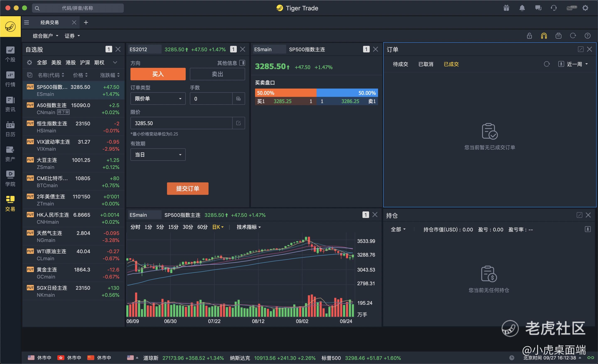
Task: Click the 手数 quantity input field
Action: click(211, 99)
